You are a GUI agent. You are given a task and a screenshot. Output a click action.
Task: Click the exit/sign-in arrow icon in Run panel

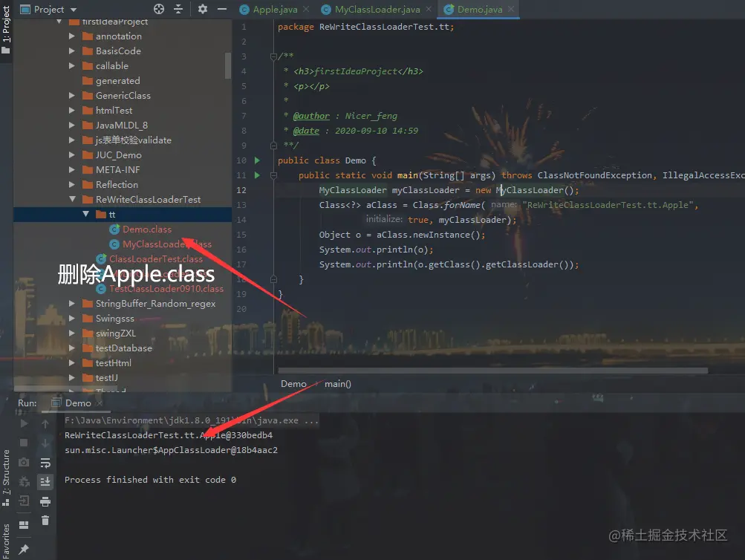coord(24,501)
